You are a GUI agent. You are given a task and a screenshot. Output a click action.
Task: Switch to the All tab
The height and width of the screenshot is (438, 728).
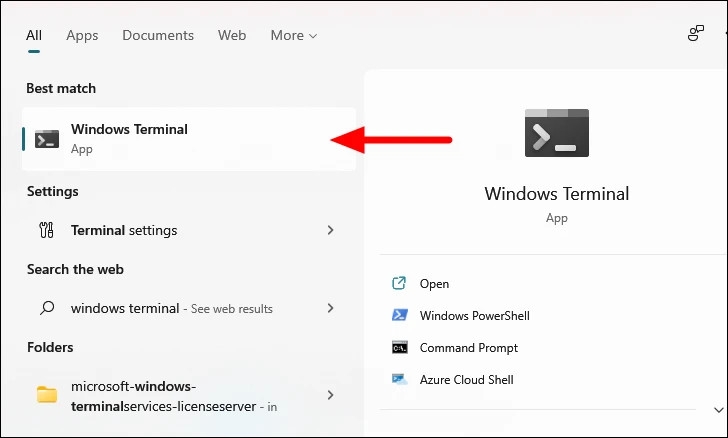click(34, 35)
